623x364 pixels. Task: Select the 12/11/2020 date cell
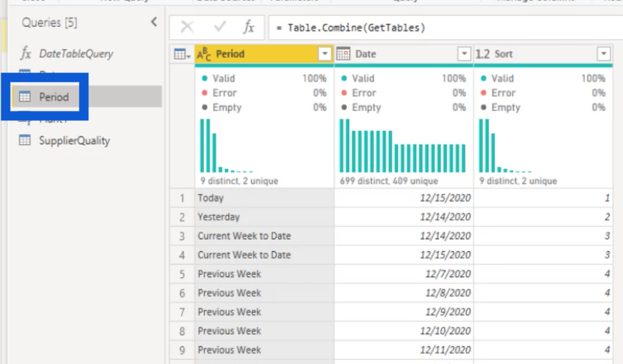coord(404,350)
